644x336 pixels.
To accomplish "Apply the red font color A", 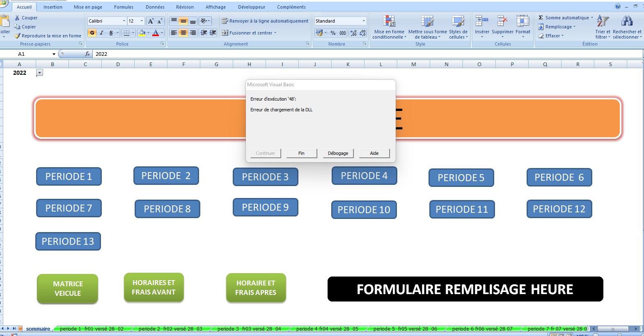I will pos(156,33).
